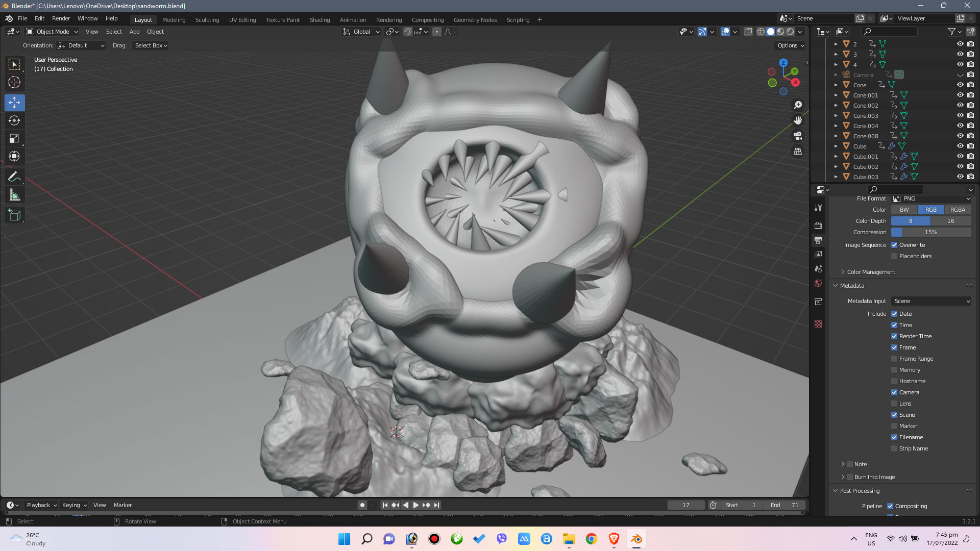
Task: Select the Rotate tool
Action: 14,120
